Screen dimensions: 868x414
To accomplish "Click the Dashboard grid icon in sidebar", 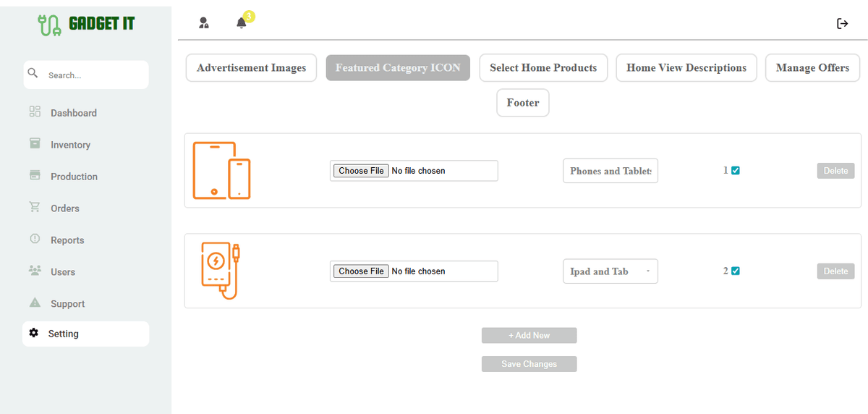I will (x=35, y=112).
